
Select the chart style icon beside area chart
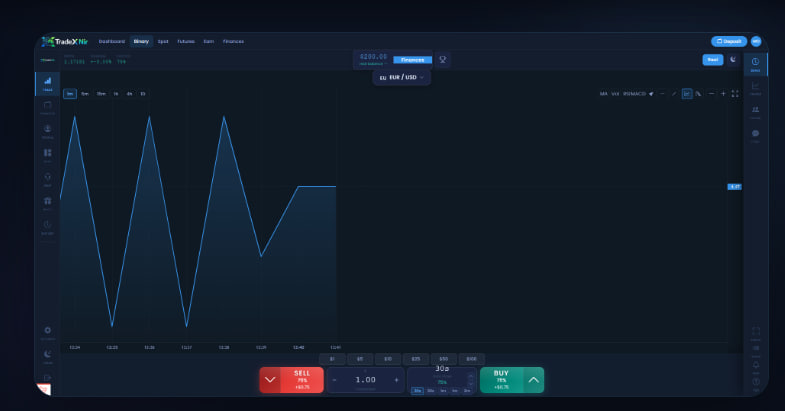(x=698, y=94)
